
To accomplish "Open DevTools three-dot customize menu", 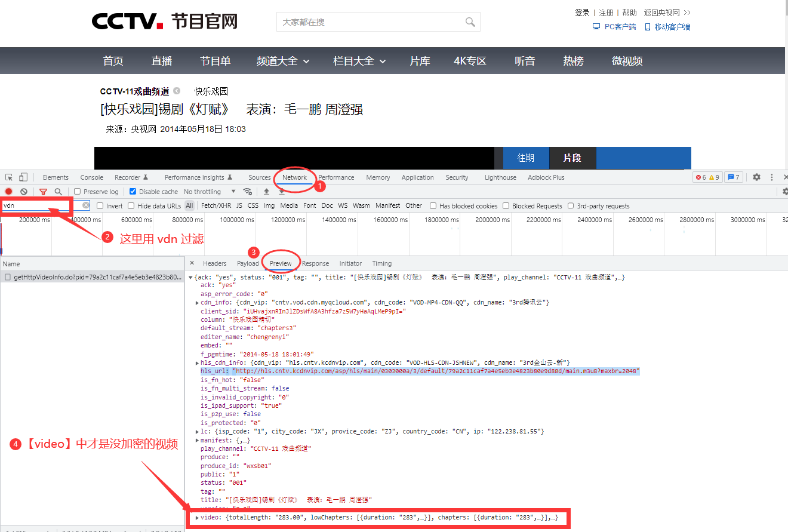I will (x=772, y=177).
